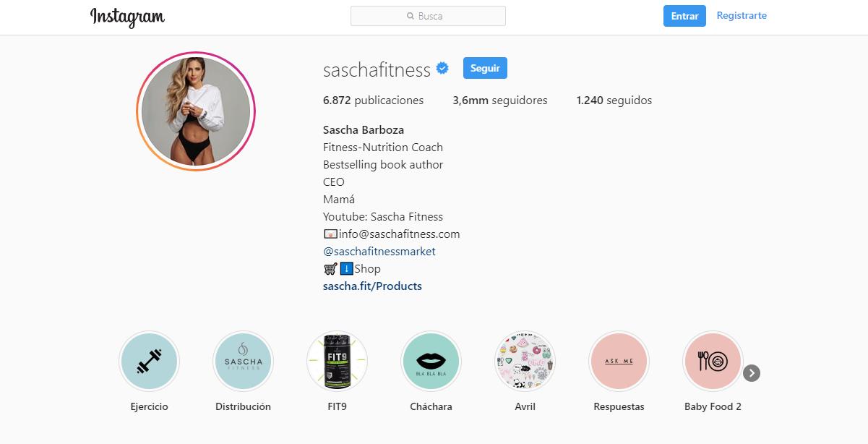Open the 1.240 seguidos list
868x444 pixels.
[614, 101]
